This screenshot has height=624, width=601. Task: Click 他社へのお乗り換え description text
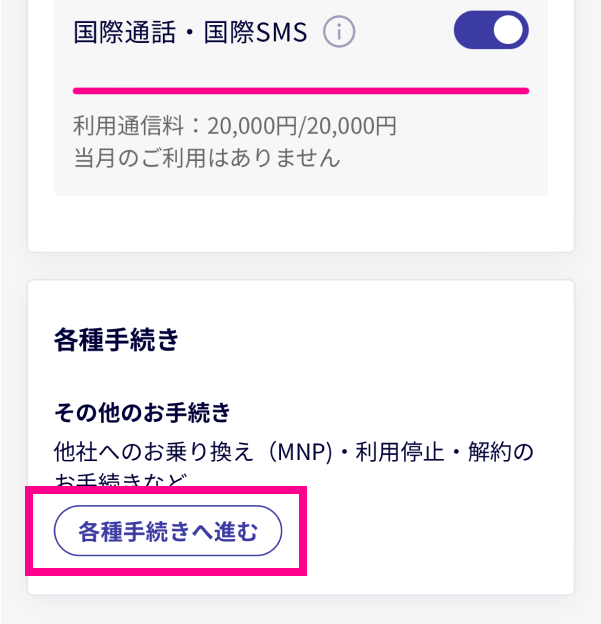point(154,452)
